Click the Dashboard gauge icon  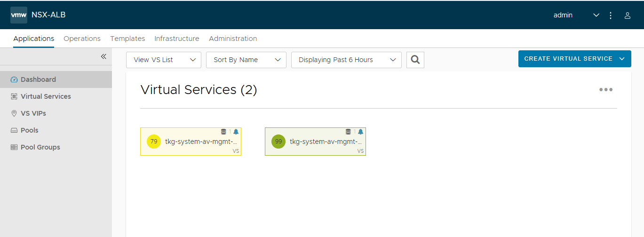point(14,79)
